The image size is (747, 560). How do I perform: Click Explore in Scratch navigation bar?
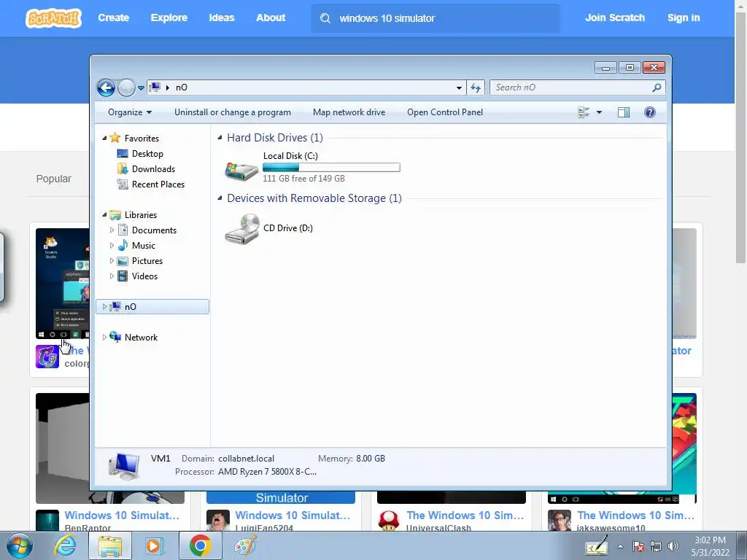pos(169,17)
